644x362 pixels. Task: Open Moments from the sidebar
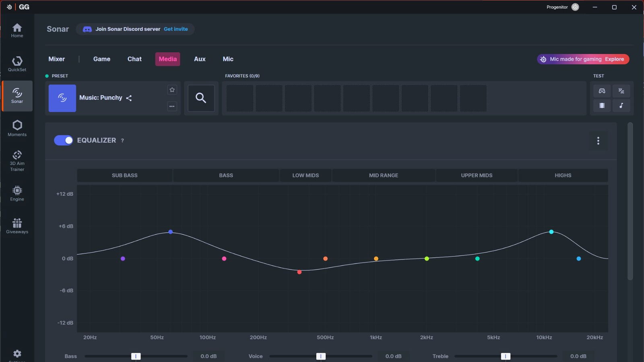click(17, 128)
